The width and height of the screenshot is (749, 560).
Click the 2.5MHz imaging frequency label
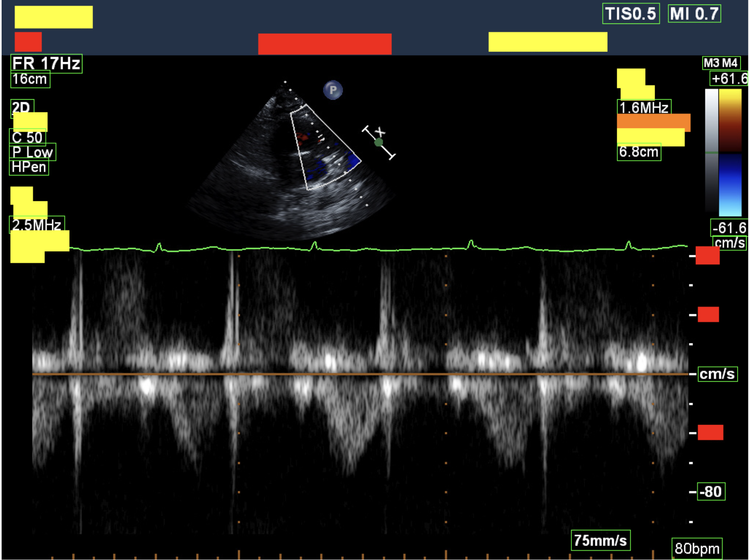36,225
